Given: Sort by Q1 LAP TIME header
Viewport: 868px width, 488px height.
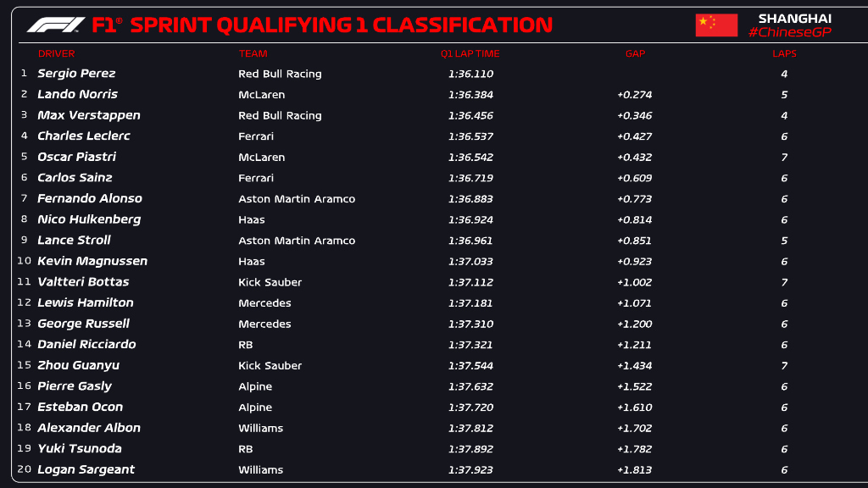Looking at the screenshot, I should coord(470,53).
